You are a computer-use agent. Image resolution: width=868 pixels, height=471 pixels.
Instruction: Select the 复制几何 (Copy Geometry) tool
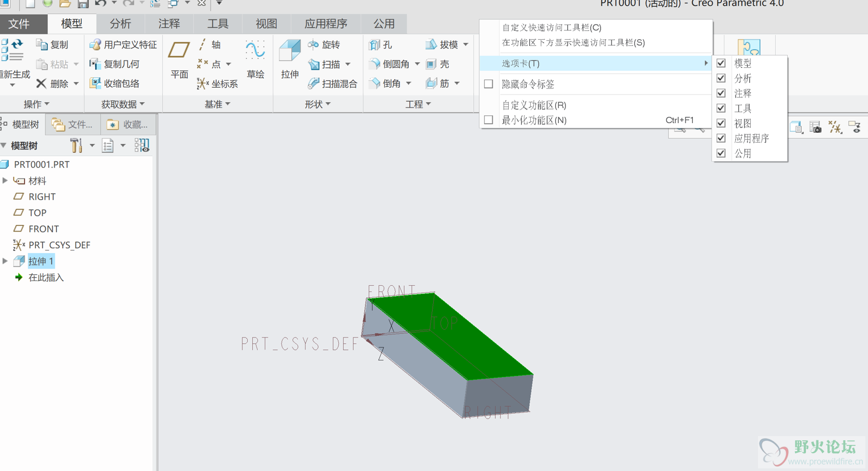point(115,64)
